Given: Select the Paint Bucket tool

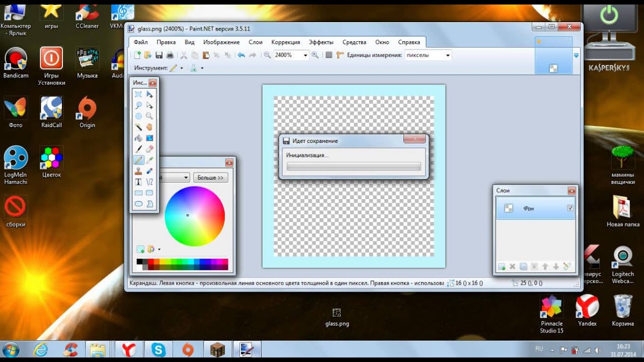Looking at the screenshot, I should point(138,138).
